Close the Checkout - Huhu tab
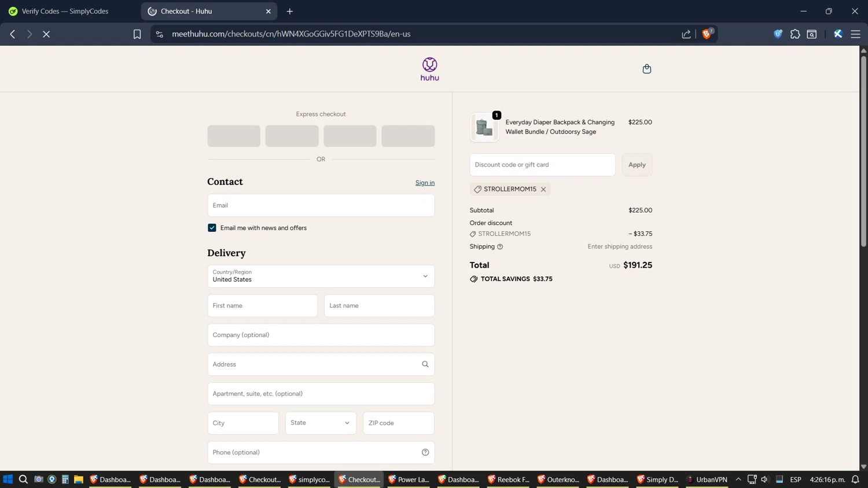This screenshot has height=488, width=868. point(269,11)
